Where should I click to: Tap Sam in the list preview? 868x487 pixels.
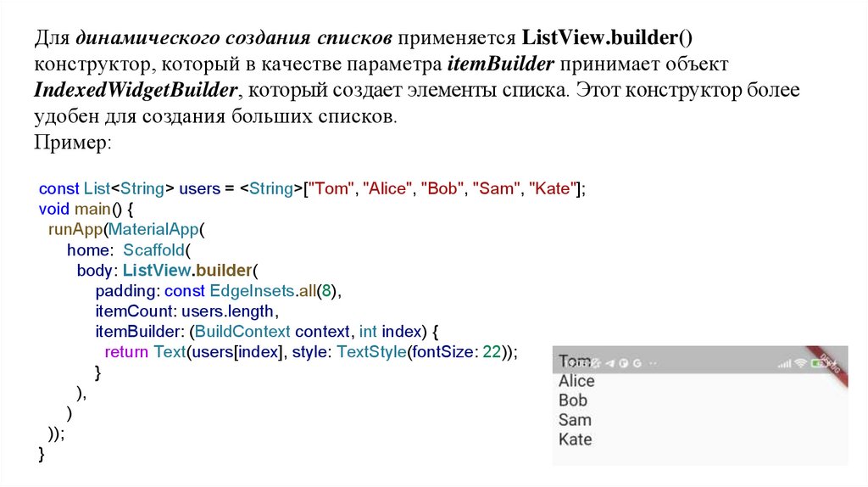(x=575, y=420)
